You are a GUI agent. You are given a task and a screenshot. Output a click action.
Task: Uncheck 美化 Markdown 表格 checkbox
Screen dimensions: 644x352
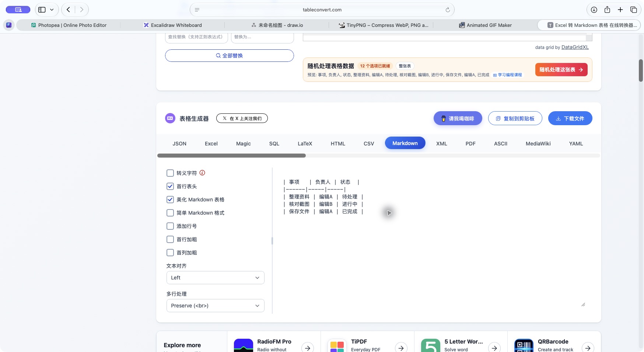pyautogui.click(x=170, y=200)
